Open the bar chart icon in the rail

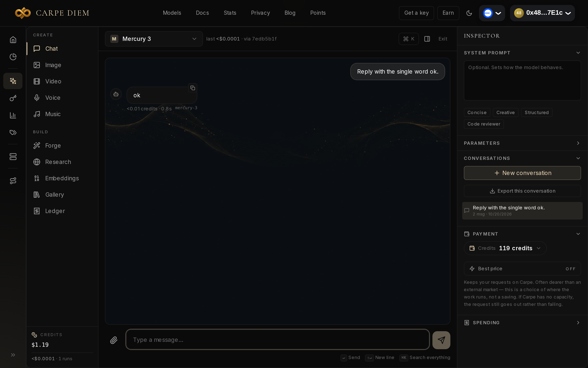(13, 115)
